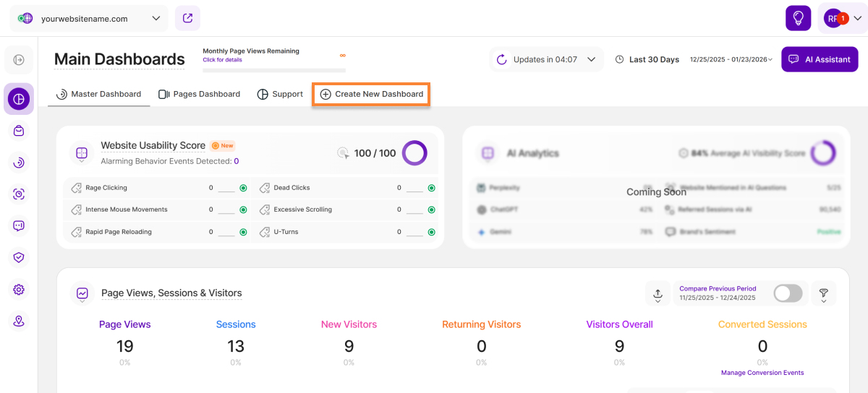This screenshot has width=868, height=393.
Task: Open the chat feedback icon in sidebar
Action: (19, 226)
